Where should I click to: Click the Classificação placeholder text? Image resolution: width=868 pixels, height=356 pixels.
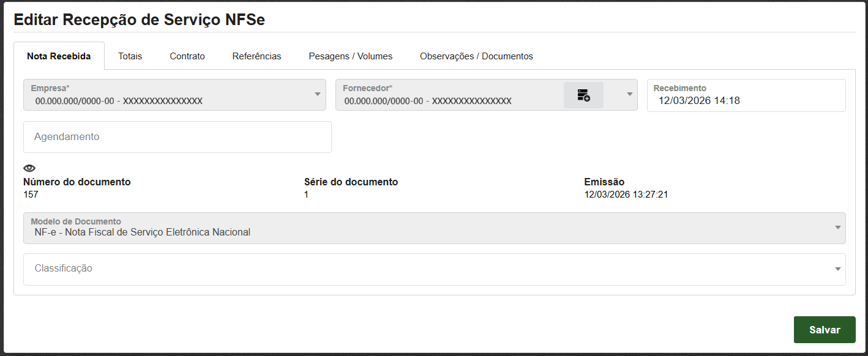64,269
